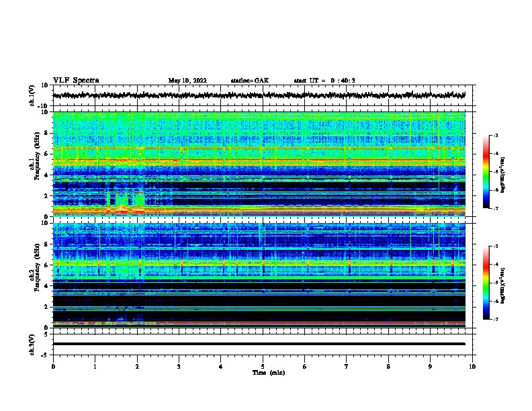
Task: Click the time axis tick label '7'
Action: (x=347, y=367)
